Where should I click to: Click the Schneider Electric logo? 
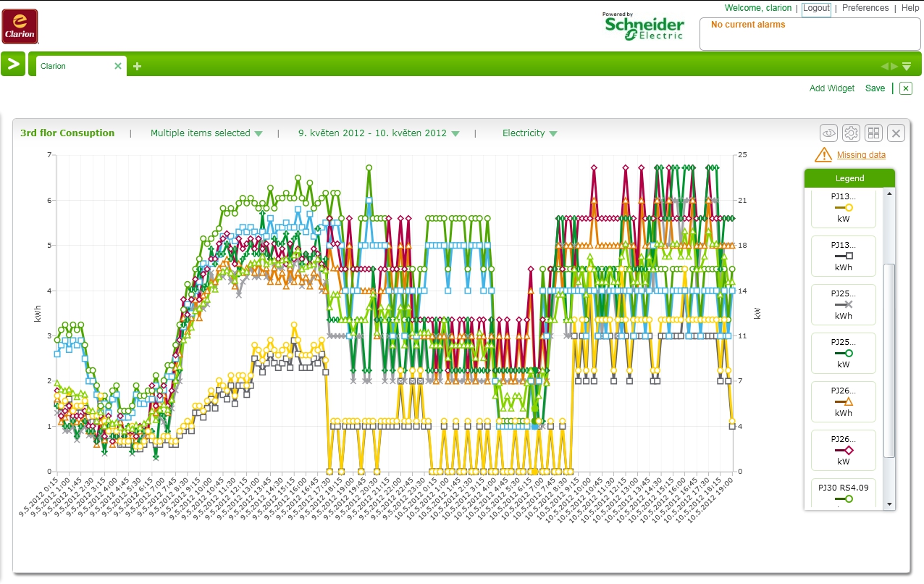(x=644, y=27)
